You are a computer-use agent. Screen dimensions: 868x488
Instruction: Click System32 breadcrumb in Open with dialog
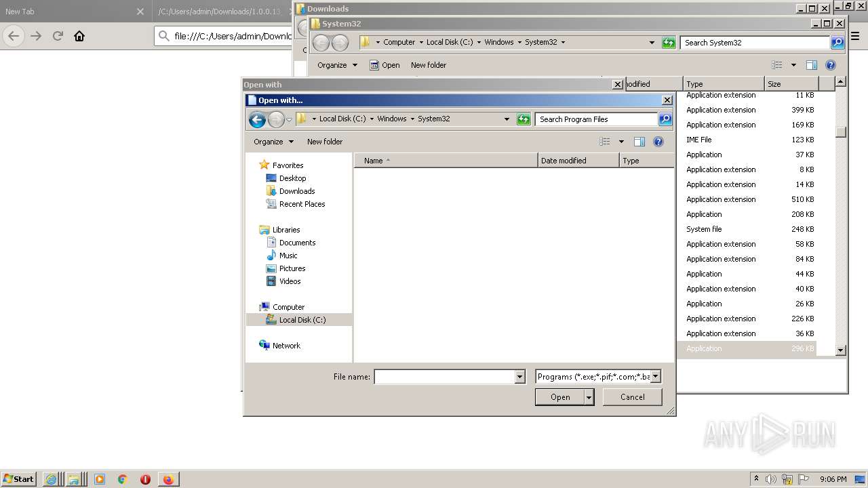pyautogui.click(x=433, y=119)
